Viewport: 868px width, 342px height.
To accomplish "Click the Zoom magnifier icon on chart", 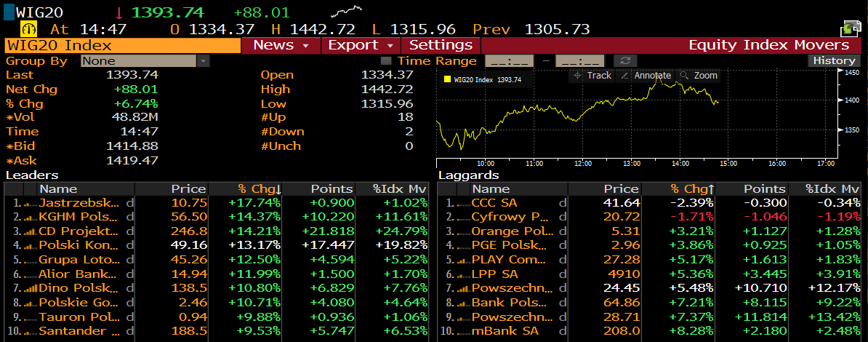I will coord(684,76).
